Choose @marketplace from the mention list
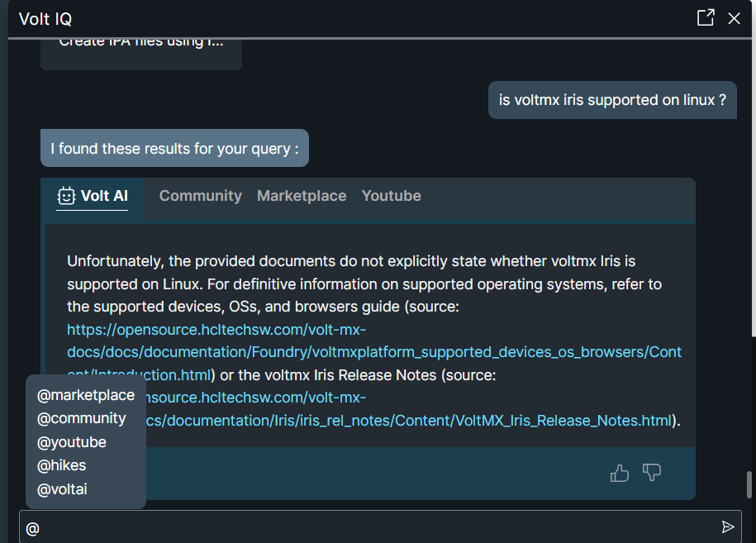The height and width of the screenshot is (543, 756). pos(86,395)
